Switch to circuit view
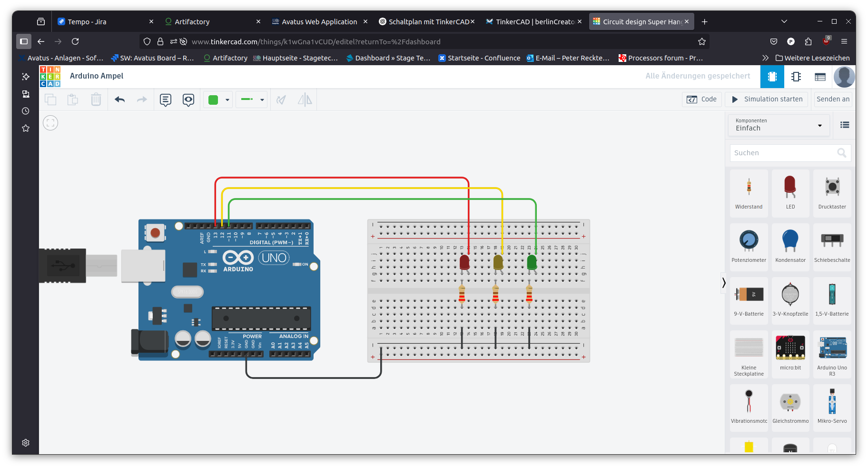Screen dimensions: 868x468 pos(772,77)
